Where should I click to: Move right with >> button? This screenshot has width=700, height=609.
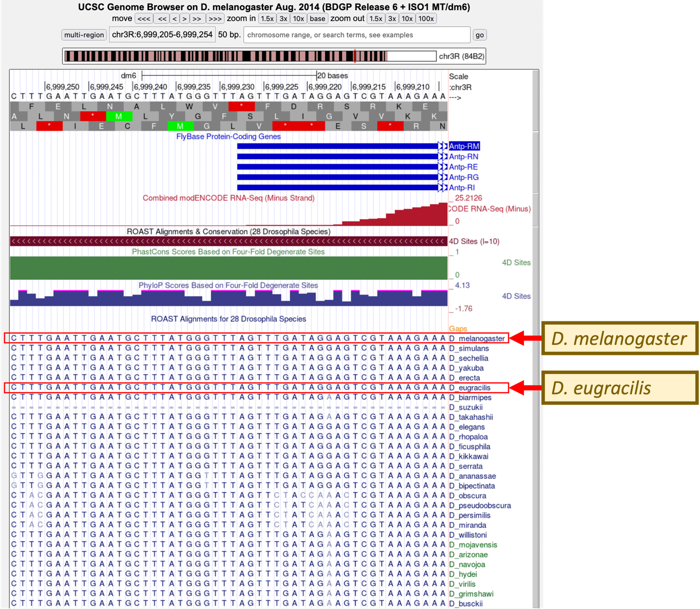pos(197,19)
